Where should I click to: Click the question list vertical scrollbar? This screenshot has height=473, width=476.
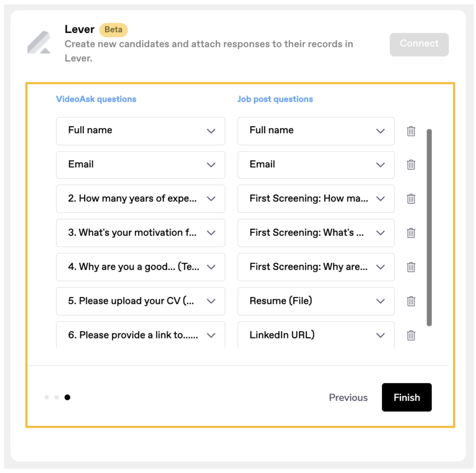pos(429,228)
